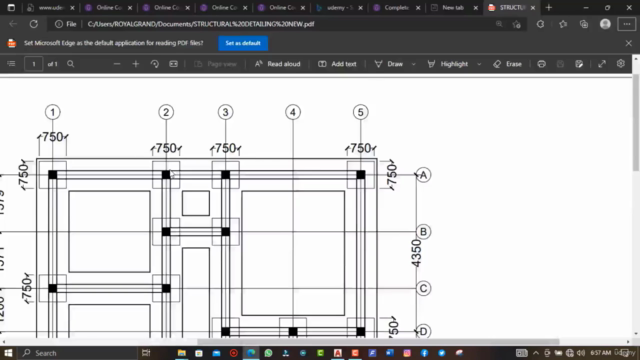The image size is (640, 360).
Task: Open the Favorites list icon
Action: point(563,24)
